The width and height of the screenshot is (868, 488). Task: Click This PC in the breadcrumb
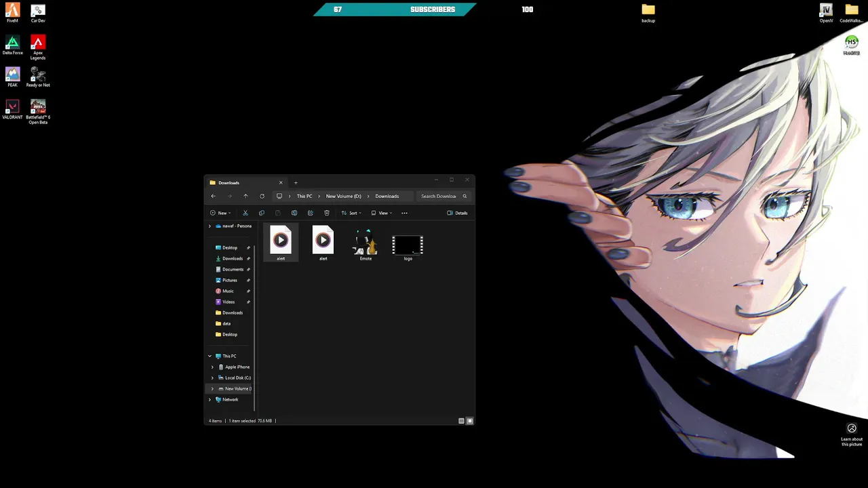[304, 196]
